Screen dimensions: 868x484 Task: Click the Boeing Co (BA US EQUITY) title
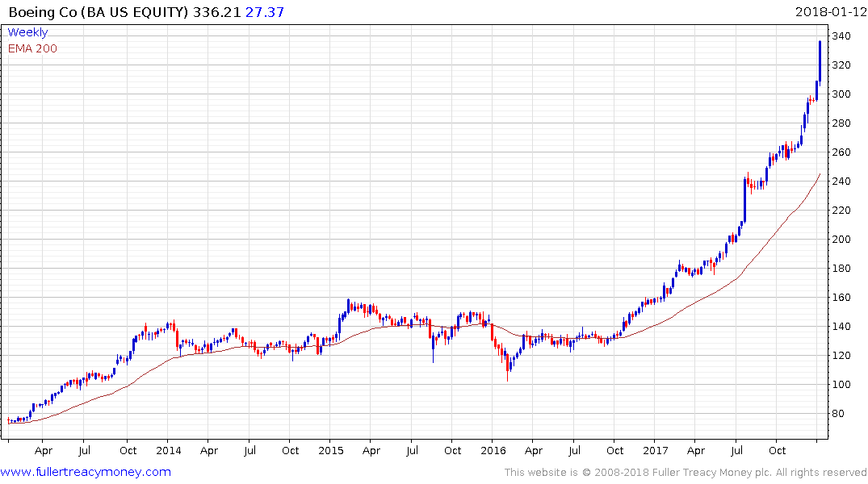click(99, 12)
